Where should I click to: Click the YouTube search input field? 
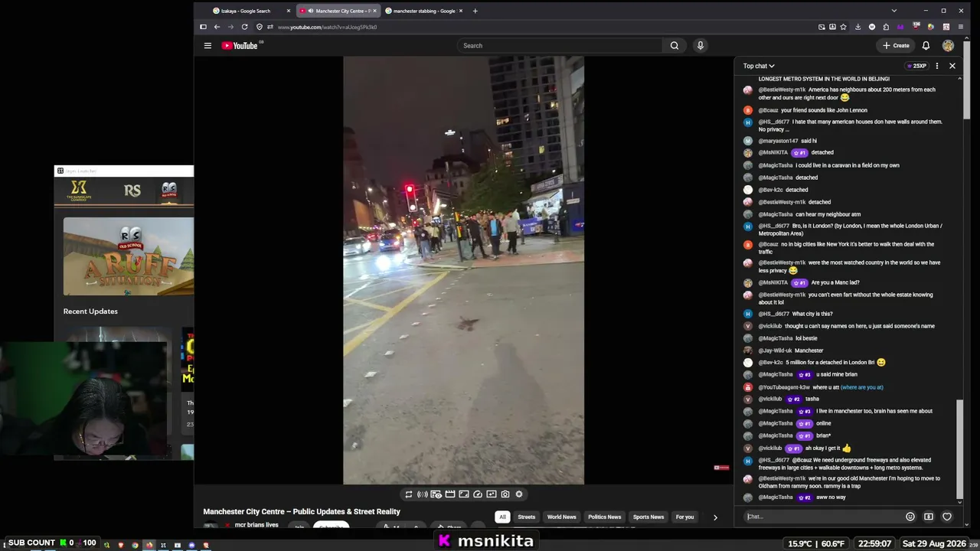click(560, 45)
